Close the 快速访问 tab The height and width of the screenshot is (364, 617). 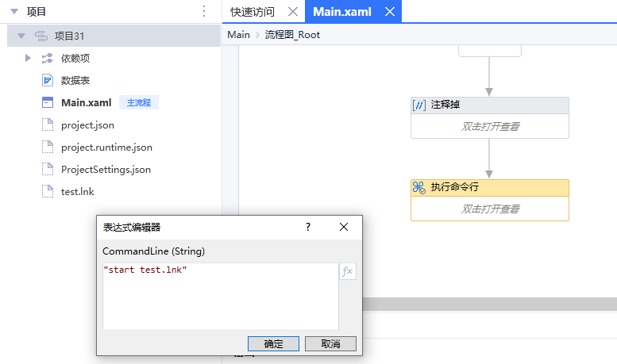pos(292,12)
